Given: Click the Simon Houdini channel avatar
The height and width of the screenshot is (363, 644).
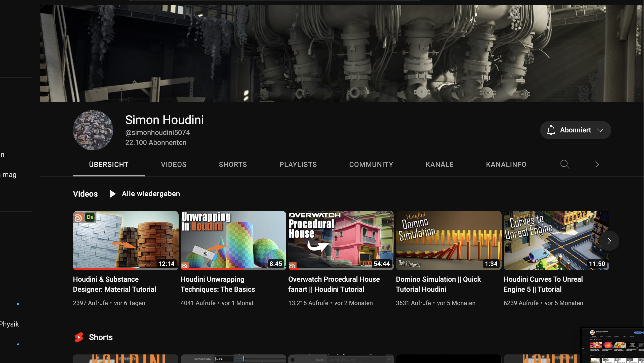Looking at the screenshot, I should point(93,130).
